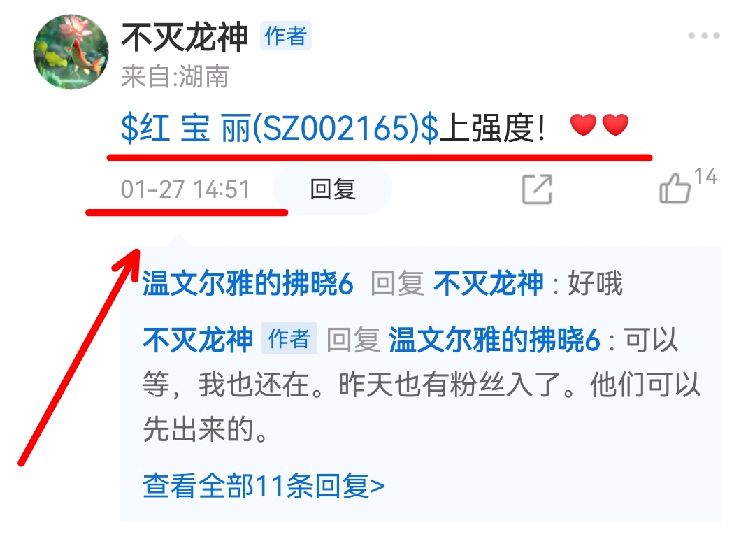Tap the 好哦 reply text
This screenshot has width=755, height=560.
point(595,283)
